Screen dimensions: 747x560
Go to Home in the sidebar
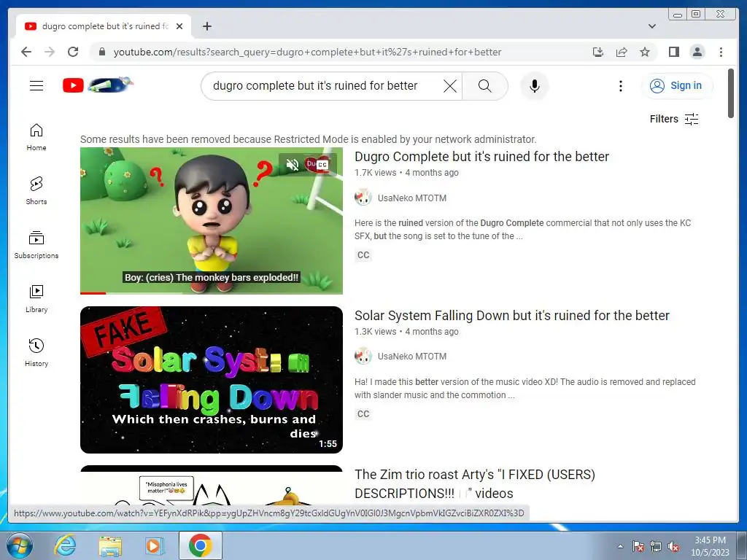click(36, 137)
